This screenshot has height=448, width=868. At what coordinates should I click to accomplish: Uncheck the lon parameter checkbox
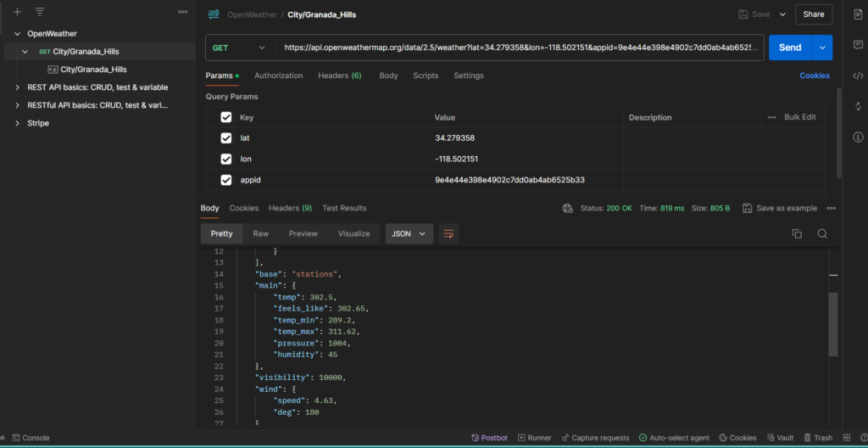[225, 160]
